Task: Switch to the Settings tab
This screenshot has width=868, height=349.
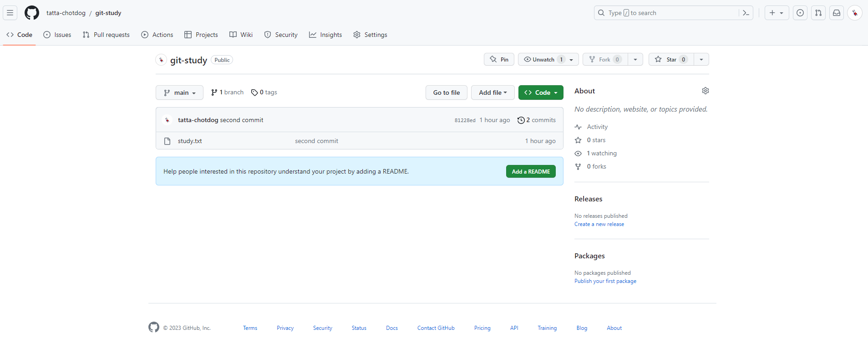Action: (x=370, y=35)
